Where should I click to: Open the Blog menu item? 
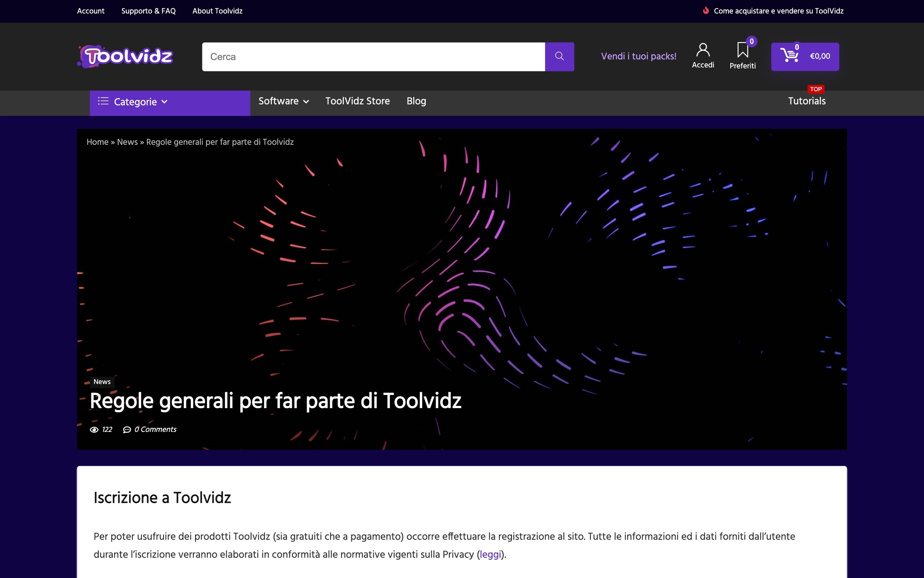coord(416,101)
